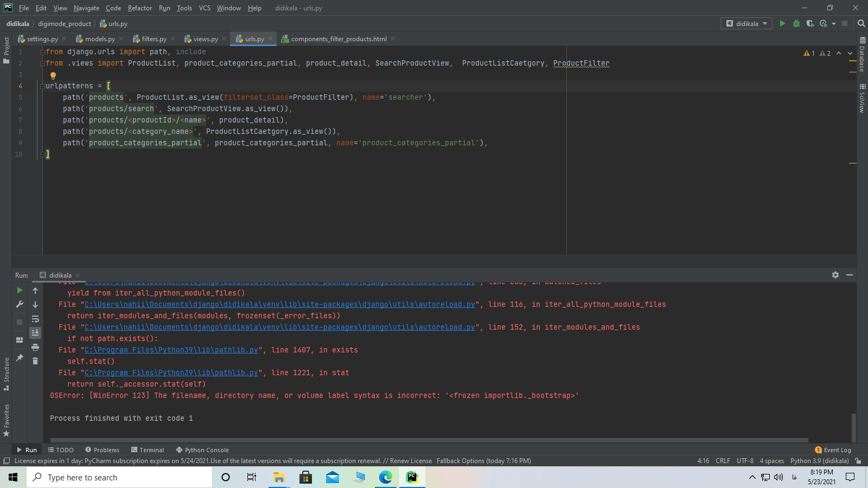The height and width of the screenshot is (488, 868).
Task: Click the green Debug bug icon
Action: (796, 24)
